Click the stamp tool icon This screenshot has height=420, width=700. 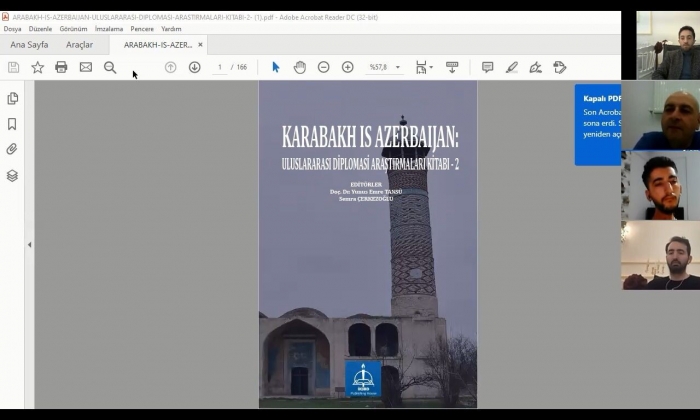[559, 67]
